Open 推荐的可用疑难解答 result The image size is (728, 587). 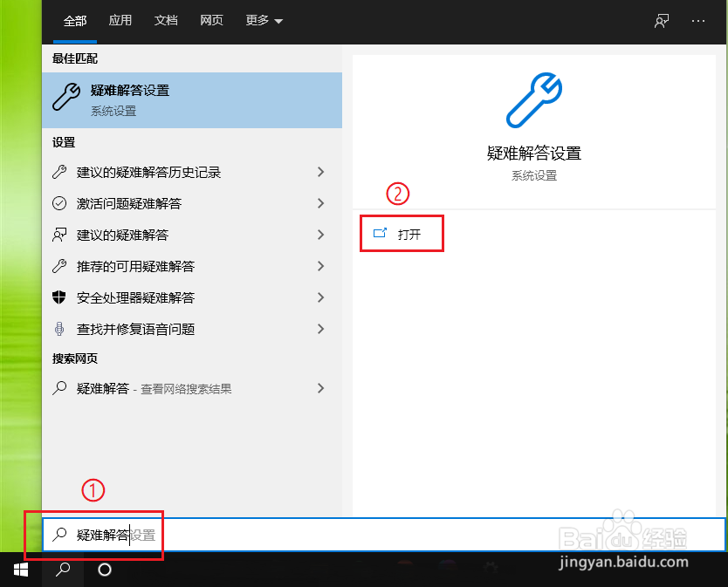point(192,266)
